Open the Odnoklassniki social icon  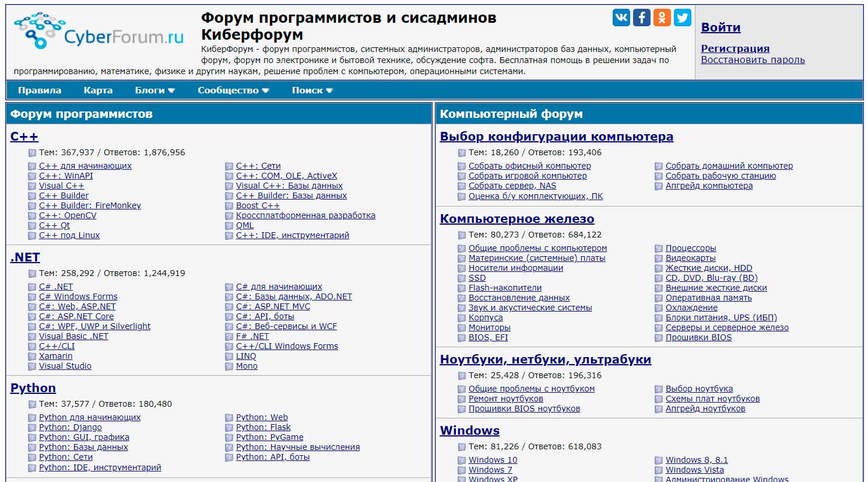[x=662, y=18]
